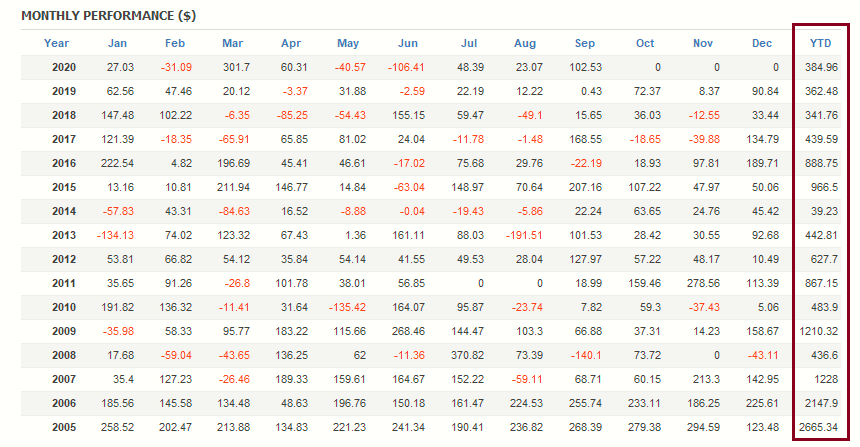Click the Jan column header
The height and width of the screenshot is (447, 860).
click(x=118, y=43)
